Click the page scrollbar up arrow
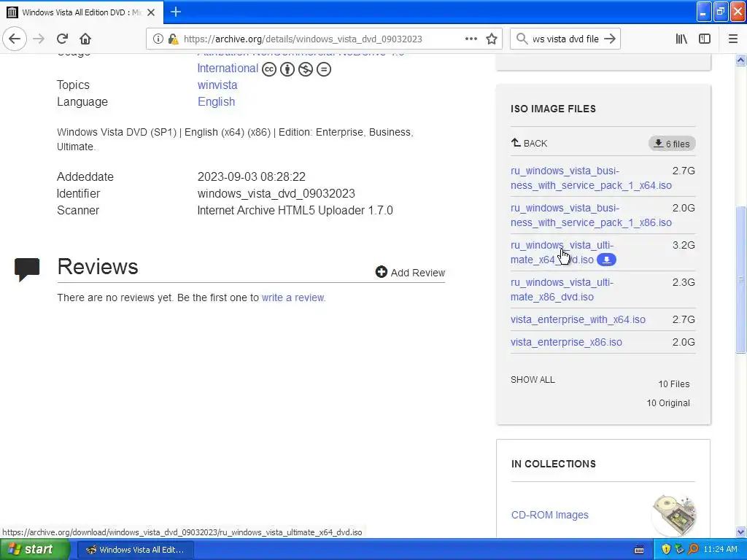This screenshot has height=560, width=747. [740, 60]
